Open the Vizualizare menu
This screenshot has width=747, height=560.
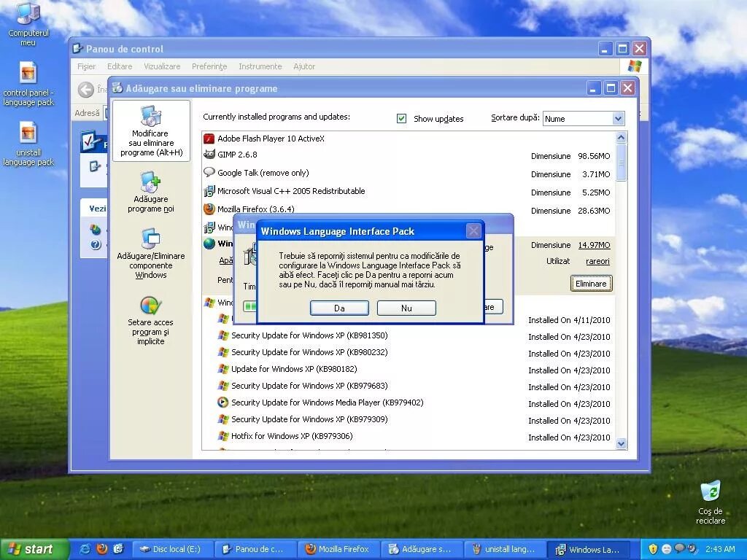click(x=162, y=66)
